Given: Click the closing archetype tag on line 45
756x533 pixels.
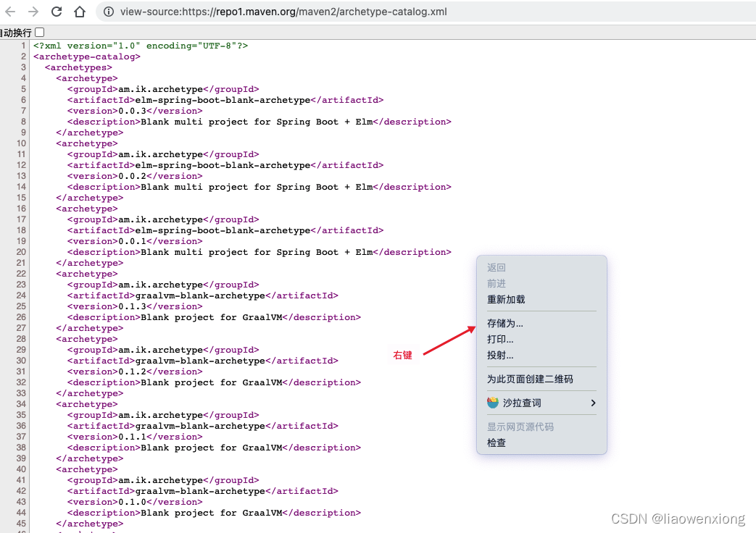Looking at the screenshot, I should point(90,524).
